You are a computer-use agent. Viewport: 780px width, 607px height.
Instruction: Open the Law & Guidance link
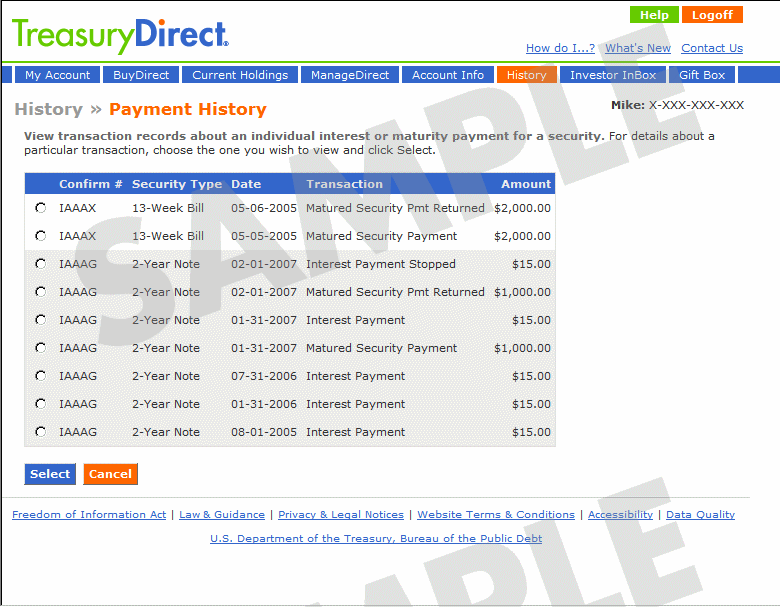click(x=222, y=514)
